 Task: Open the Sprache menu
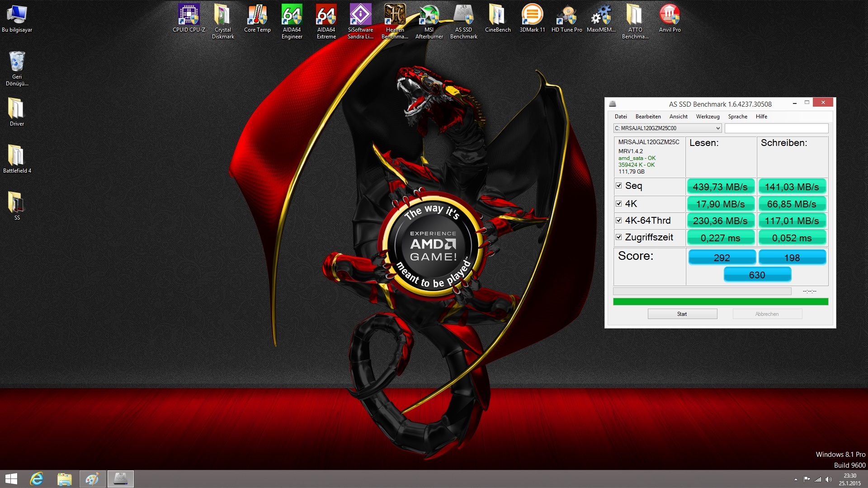(x=737, y=117)
